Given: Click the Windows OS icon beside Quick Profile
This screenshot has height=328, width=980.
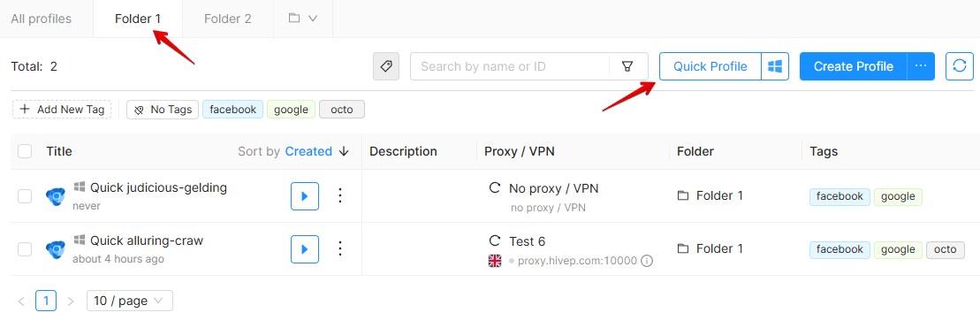Looking at the screenshot, I should point(775,66).
